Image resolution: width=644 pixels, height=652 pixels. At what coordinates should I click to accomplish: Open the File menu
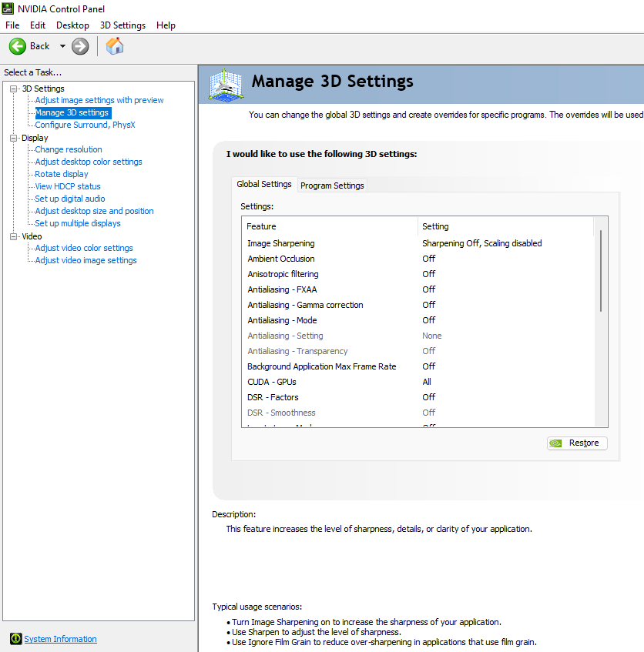(x=12, y=25)
